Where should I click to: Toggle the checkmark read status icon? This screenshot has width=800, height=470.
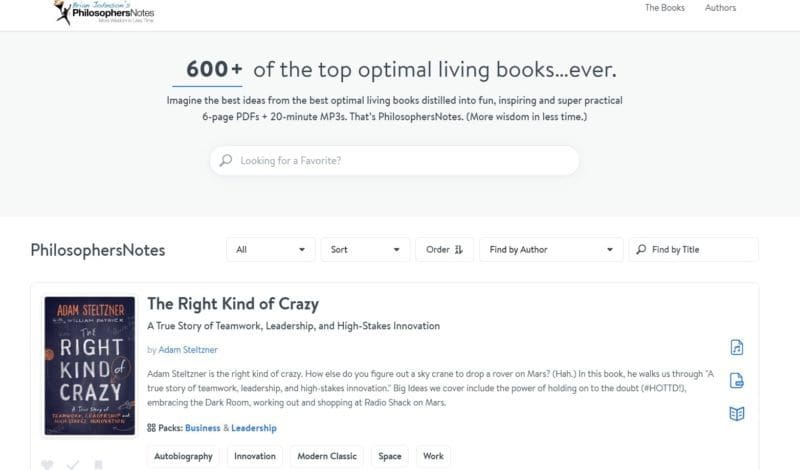click(x=73, y=465)
